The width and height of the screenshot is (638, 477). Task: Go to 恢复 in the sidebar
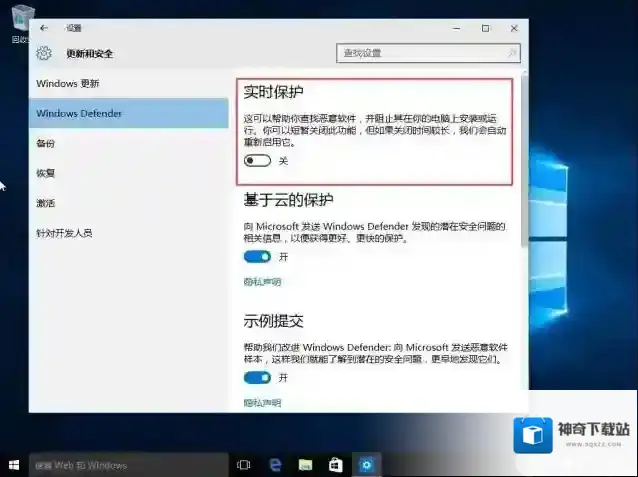46,173
